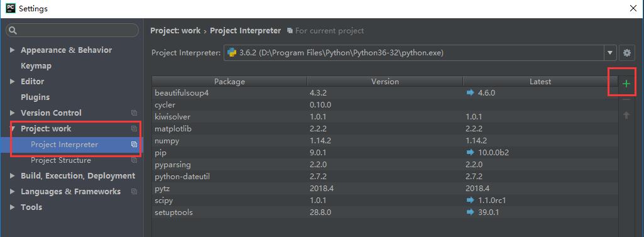Click the green plus install package icon

626,84
